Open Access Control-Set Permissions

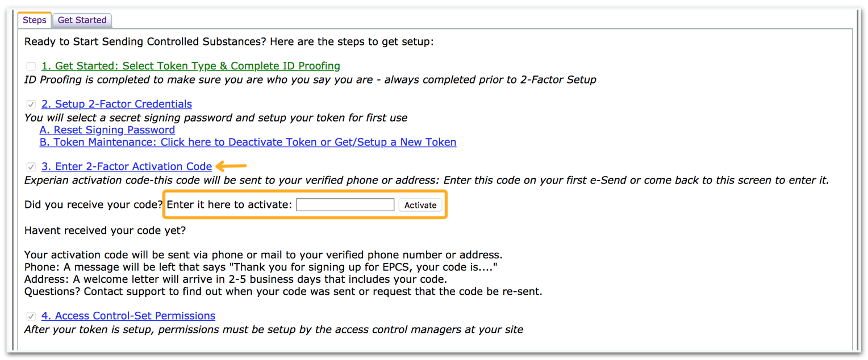point(128,316)
